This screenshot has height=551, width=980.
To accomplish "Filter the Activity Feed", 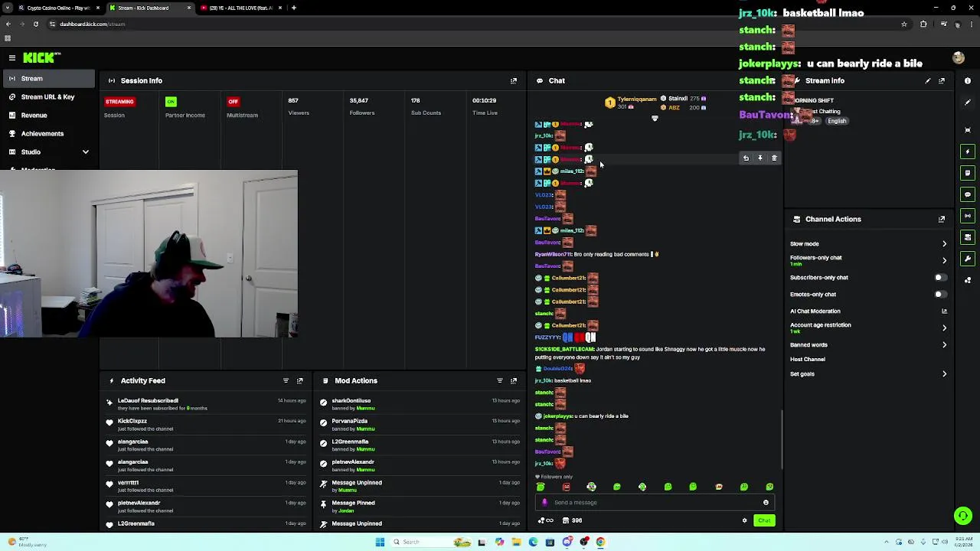I will [286, 380].
